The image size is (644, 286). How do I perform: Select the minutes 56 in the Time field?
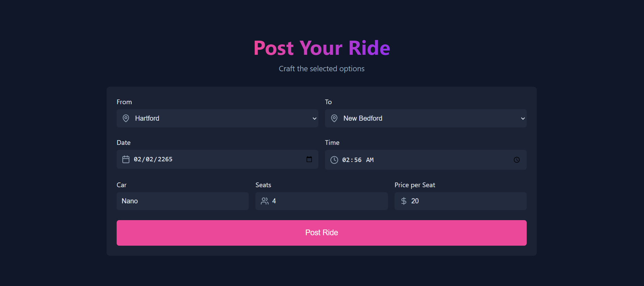click(358, 160)
